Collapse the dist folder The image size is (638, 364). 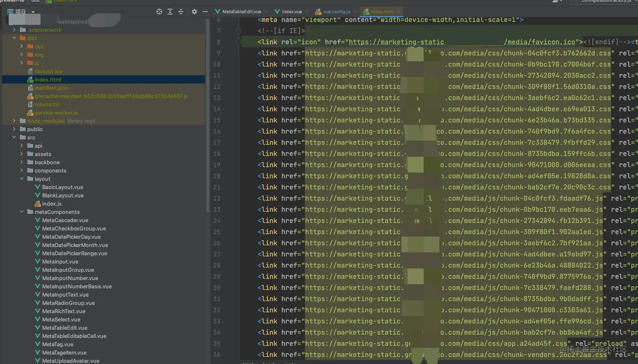pos(14,38)
